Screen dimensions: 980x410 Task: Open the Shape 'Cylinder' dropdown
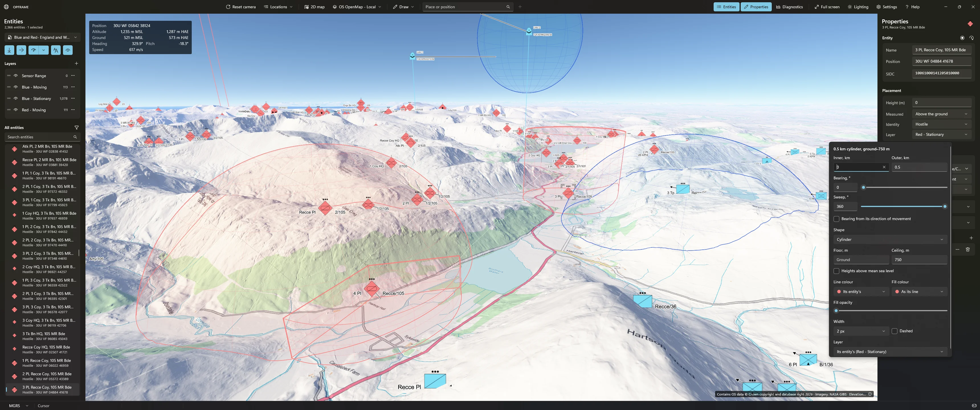click(890, 239)
